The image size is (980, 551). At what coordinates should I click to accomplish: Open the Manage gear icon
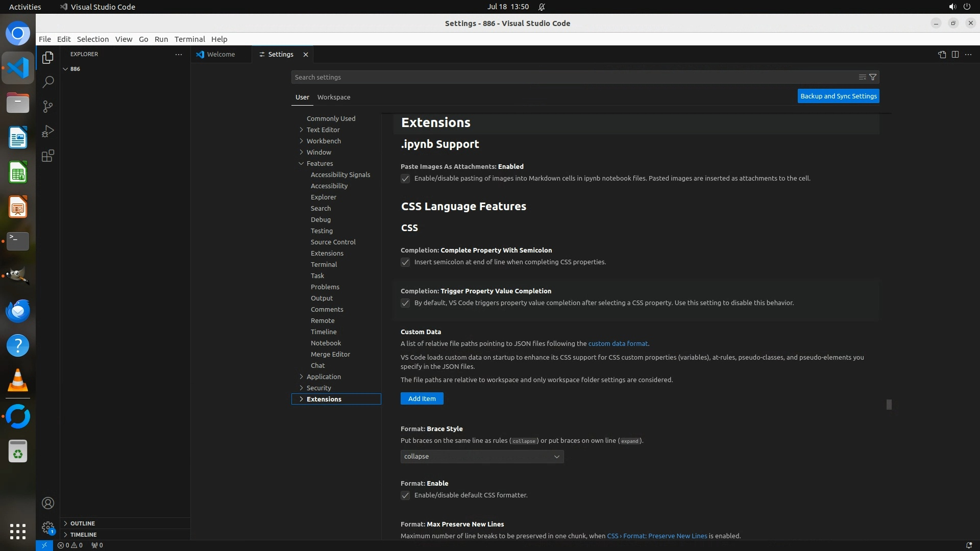(48, 527)
